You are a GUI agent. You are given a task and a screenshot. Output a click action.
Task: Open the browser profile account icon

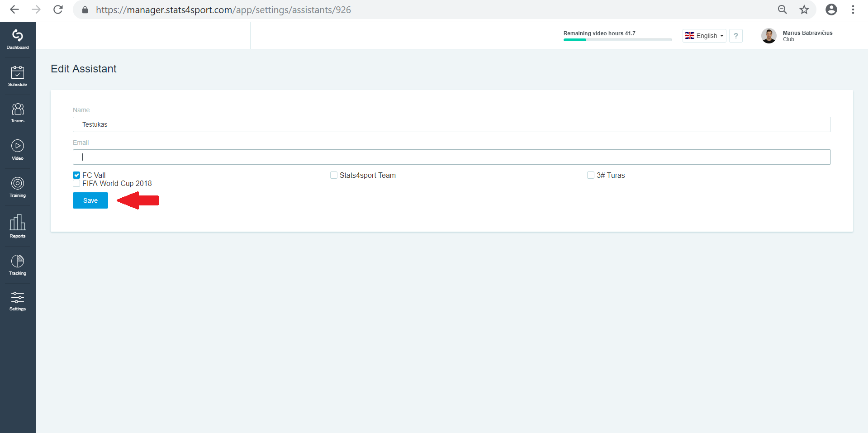point(831,10)
